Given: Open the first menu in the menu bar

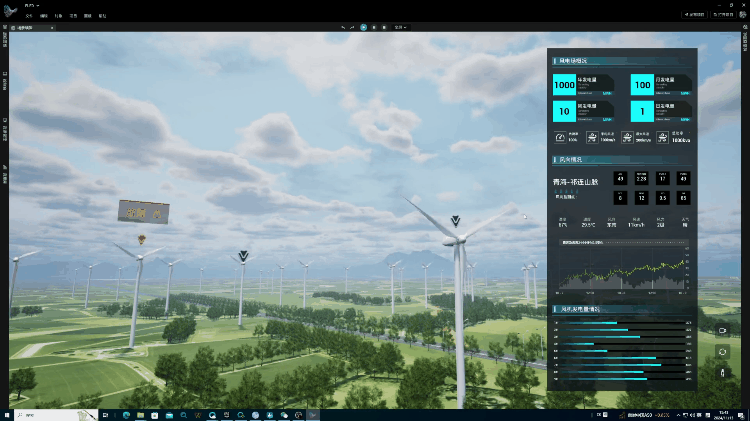Looking at the screenshot, I should tap(28, 17).
